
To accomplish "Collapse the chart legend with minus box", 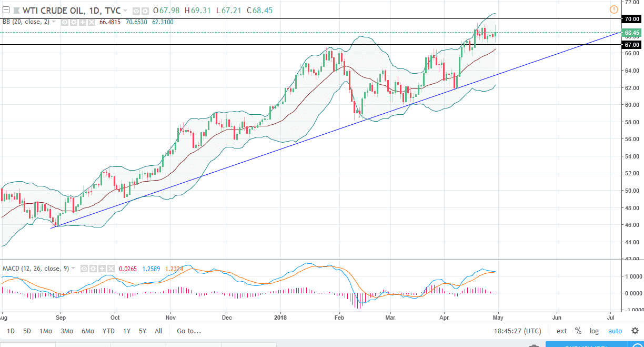I will click(x=6, y=10).
